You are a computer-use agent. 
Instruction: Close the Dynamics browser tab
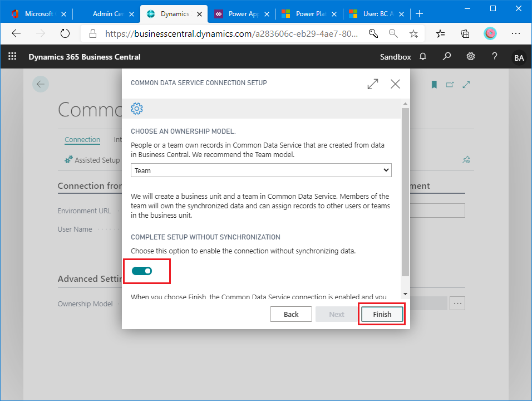[x=199, y=14]
